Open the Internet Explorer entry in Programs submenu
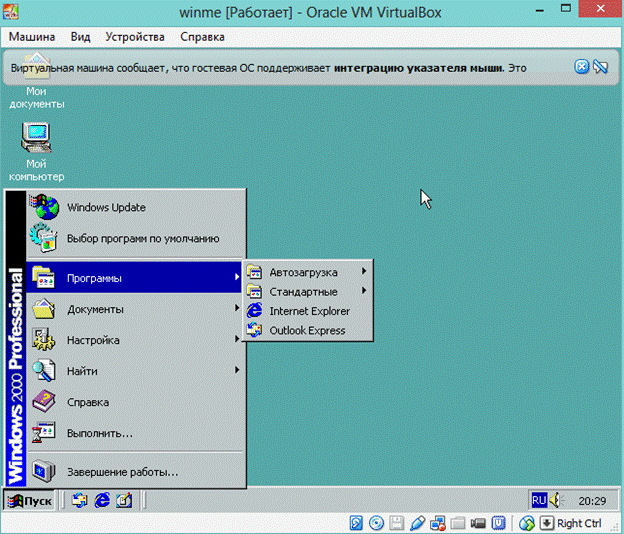Image resolution: width=624 pixels, height=534 pixels. point(309,311)
